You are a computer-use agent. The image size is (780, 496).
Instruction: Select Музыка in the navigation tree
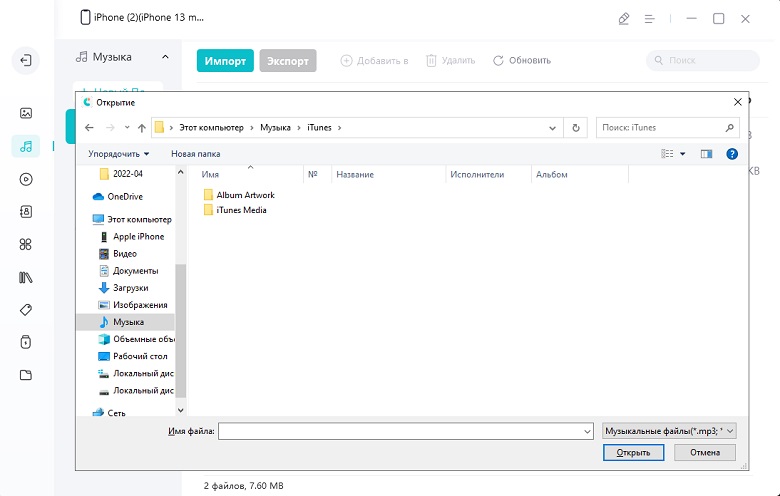125,322
